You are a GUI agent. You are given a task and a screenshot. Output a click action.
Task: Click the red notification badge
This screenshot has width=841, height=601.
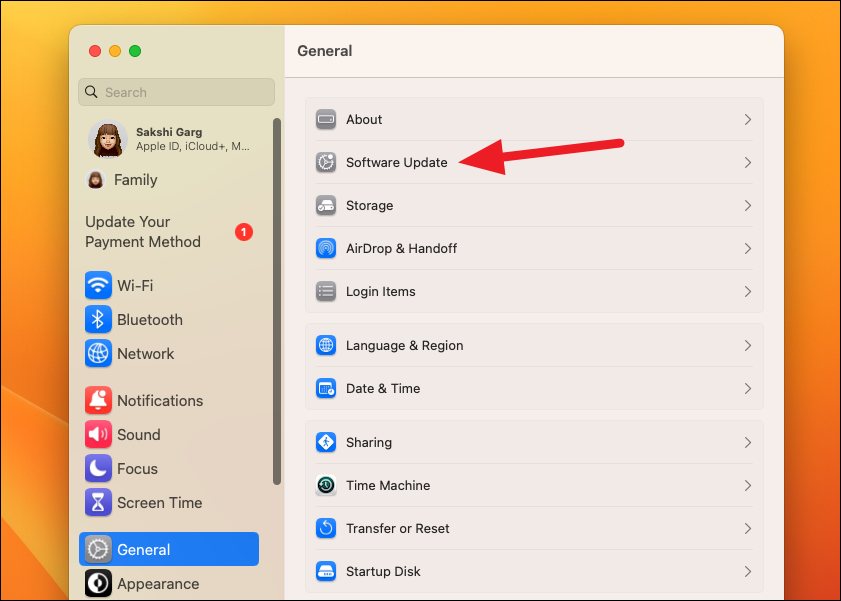click(x=244, y=232)
